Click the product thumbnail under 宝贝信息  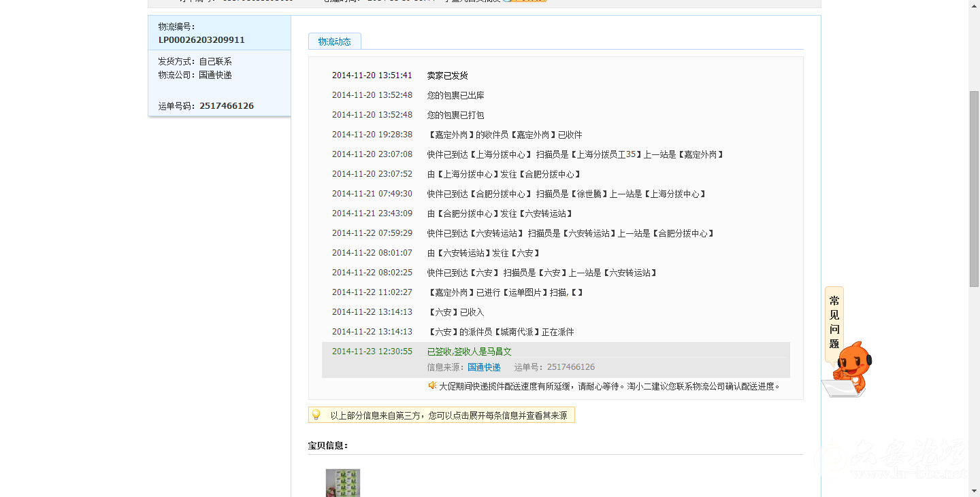pyautogui.click(x=342, y=483)
